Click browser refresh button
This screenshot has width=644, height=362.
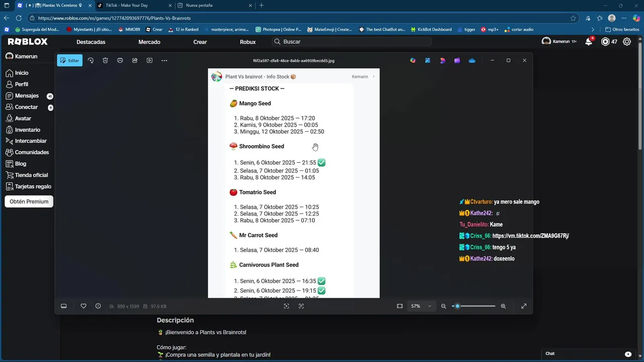click(19, 18)
